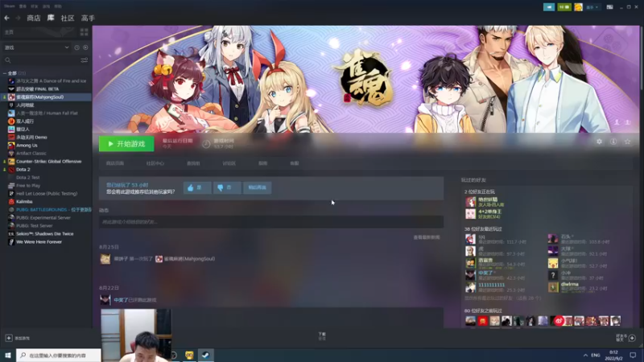Open the store page tab under banner
This screenshot has width=644, height=362.
click(115, 163)
